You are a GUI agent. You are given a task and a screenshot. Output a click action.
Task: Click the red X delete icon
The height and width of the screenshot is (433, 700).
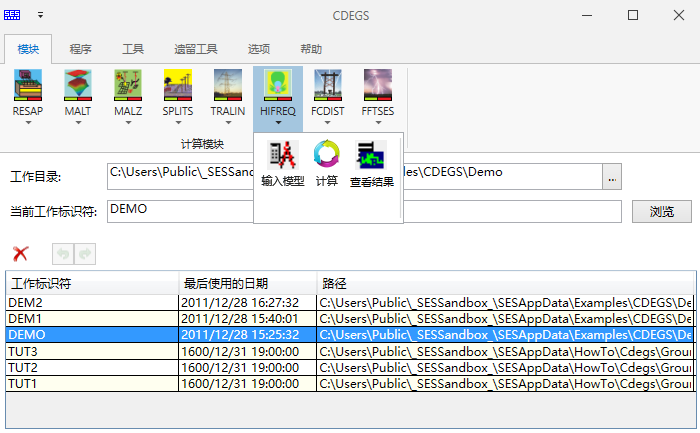click(x=20, y=254)
